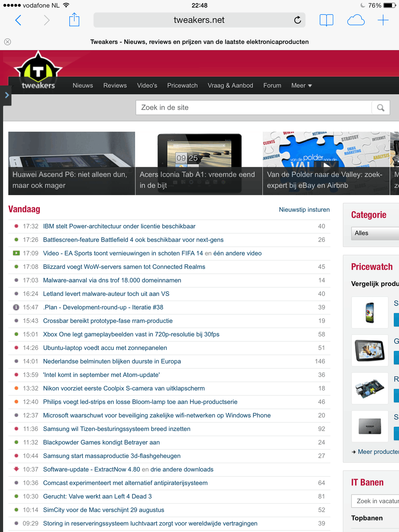The height and width of the screenshot is (532, 399).
Task: Open the .Plan Development-round-up Iteratie #38
Action: pyautogui.click(x=103, y=307)
